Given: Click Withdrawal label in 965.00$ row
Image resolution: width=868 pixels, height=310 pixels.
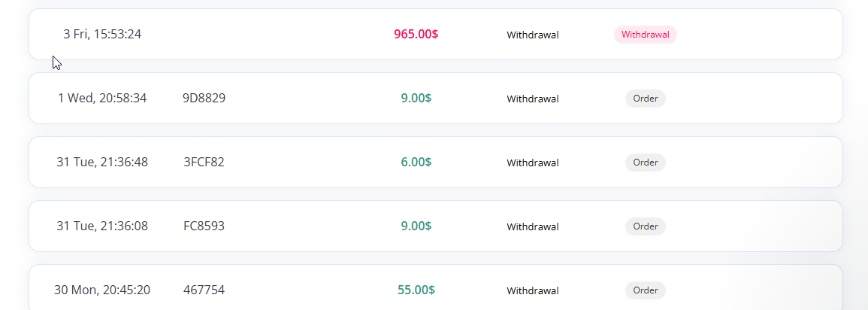Looking at the screenshot, I should [x=533, y=35].
